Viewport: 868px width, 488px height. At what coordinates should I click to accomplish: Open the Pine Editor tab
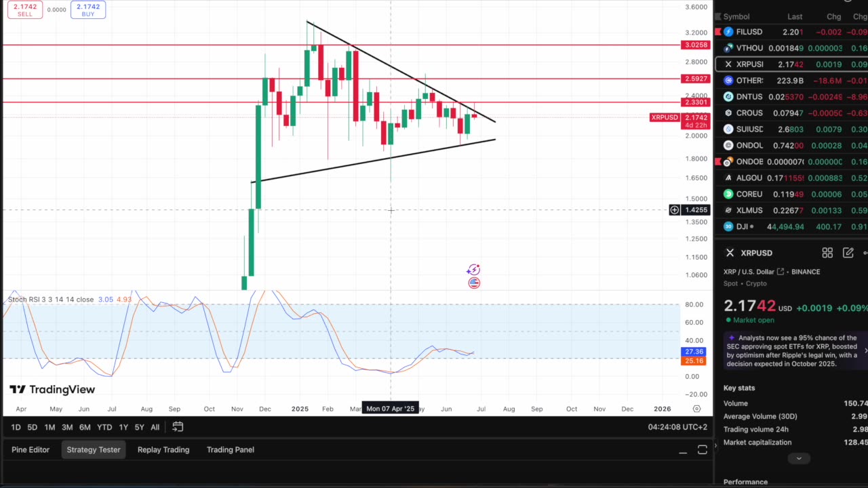tap(31, 450)
